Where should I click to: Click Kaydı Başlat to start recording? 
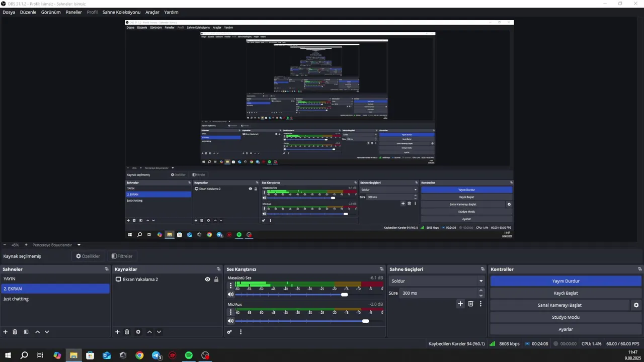[x=566, y=293]
